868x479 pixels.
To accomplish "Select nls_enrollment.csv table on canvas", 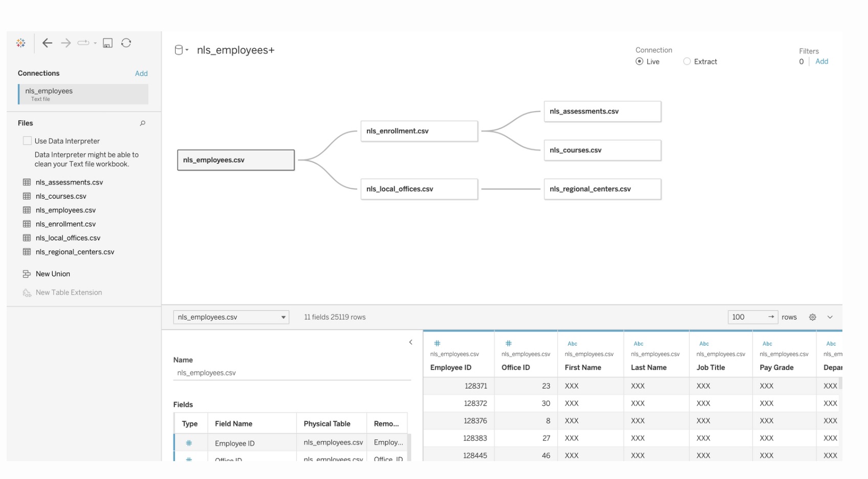I will pyautogui.click(x=419, y=131).
